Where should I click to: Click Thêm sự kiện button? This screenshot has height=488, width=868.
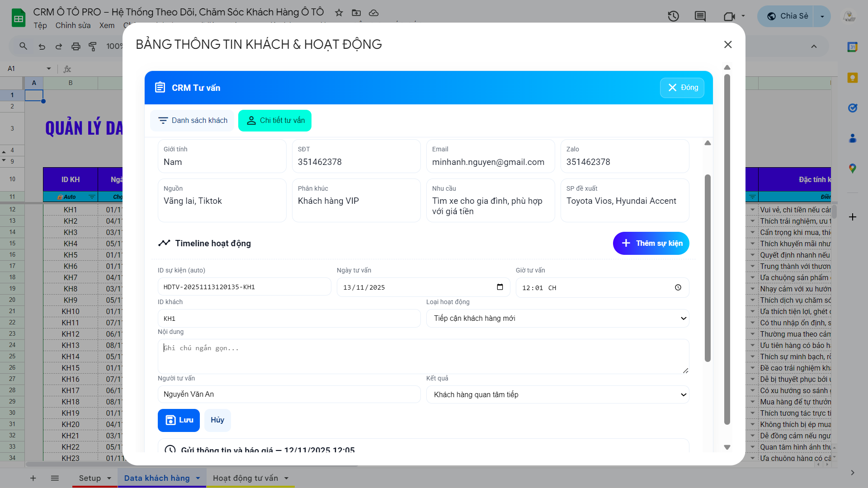click(x=651, y=244)
